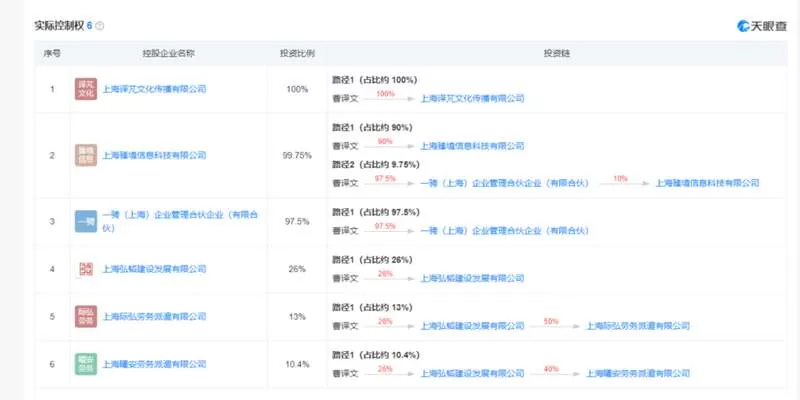Click 信息科技有限公司 at end of row 2 路径2 chain
800x400 pixels.
707,183
